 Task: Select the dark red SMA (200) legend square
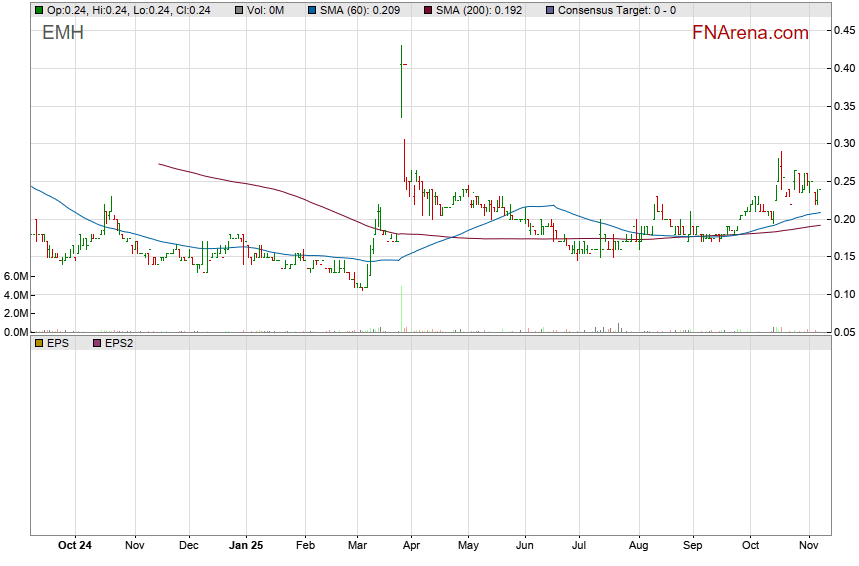click(x=428, y=10)
